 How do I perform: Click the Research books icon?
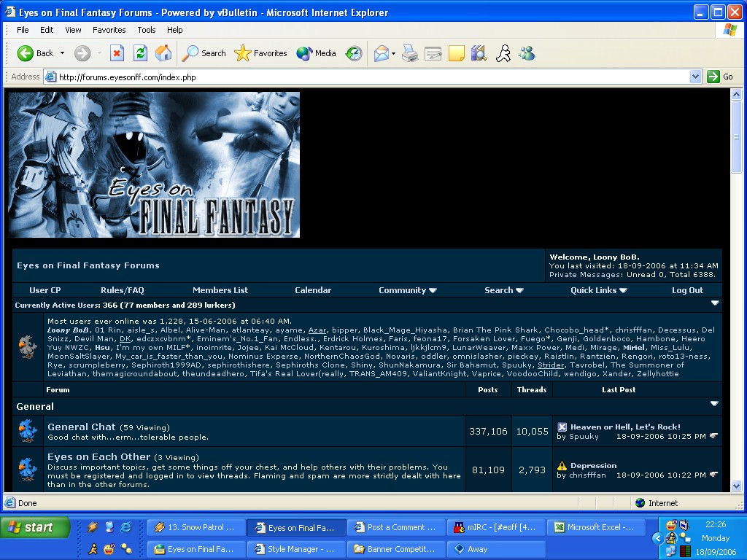479,53
